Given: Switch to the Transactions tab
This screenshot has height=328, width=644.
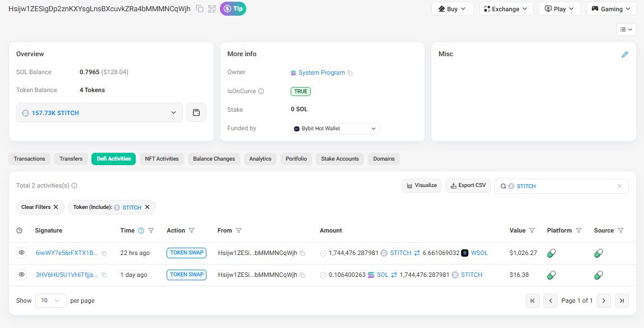Looking at the screenshot, I should 30,158.
